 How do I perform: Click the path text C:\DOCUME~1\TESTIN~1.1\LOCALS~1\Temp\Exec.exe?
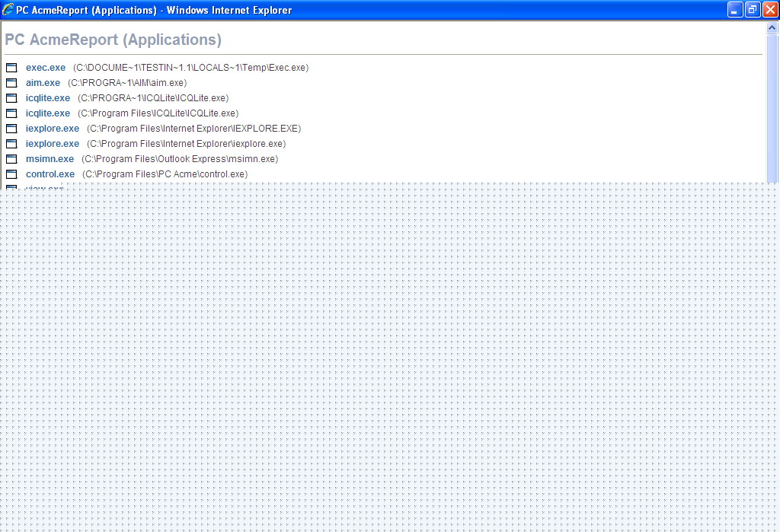click(x=191, y=68)
